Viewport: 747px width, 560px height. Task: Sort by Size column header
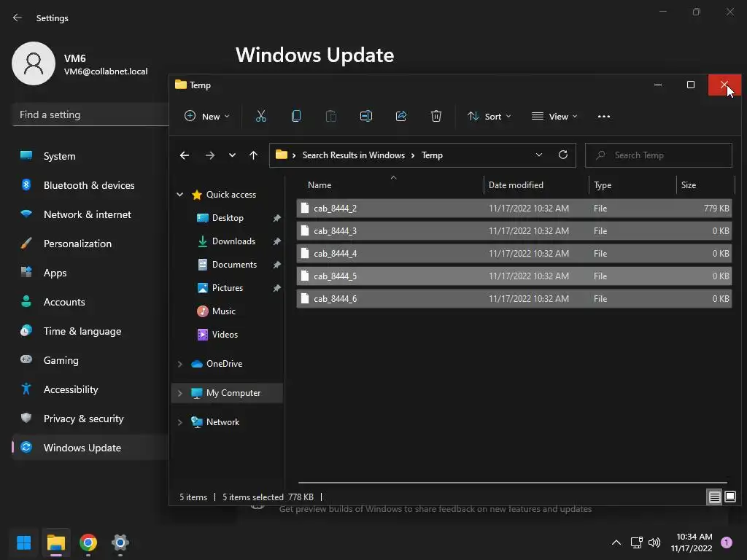[x=705, y=184]
